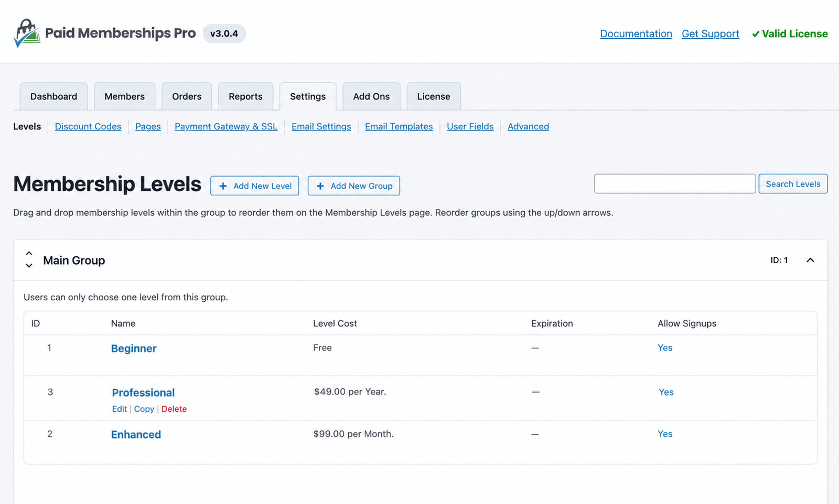Open the Email Settings link
The width and height of the screenshot is (839, 504).
tap(321, 126)
